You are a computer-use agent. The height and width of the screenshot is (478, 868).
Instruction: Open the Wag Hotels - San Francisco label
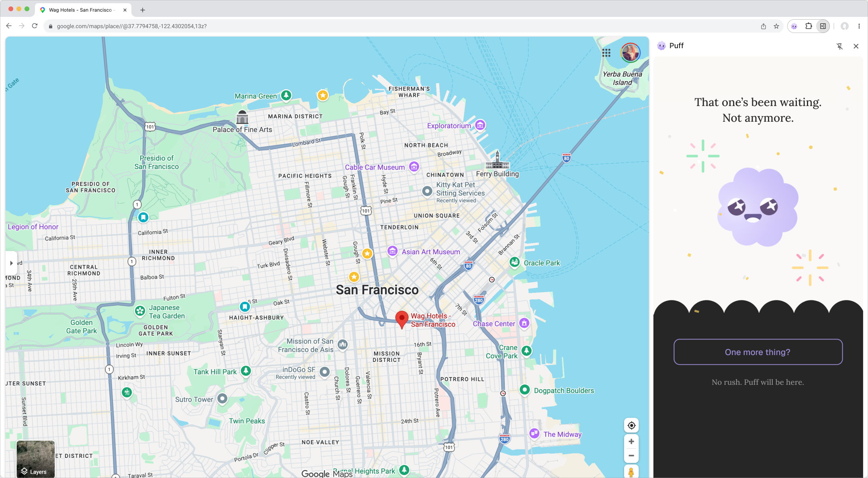433,320
